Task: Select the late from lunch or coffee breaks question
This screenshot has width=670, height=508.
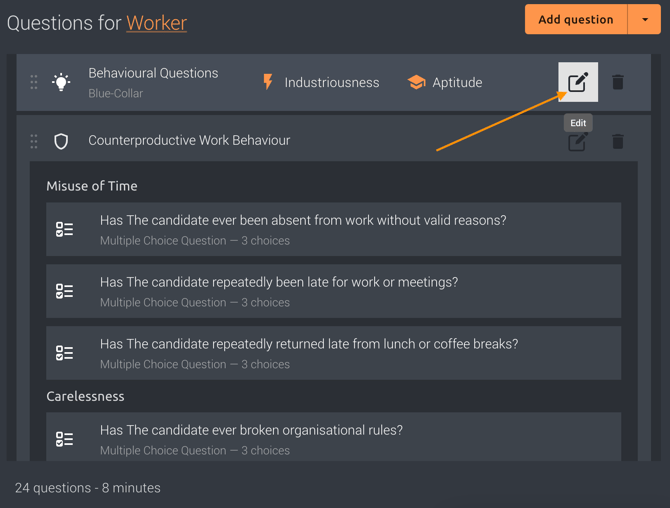Action: (x=333, y=353)
